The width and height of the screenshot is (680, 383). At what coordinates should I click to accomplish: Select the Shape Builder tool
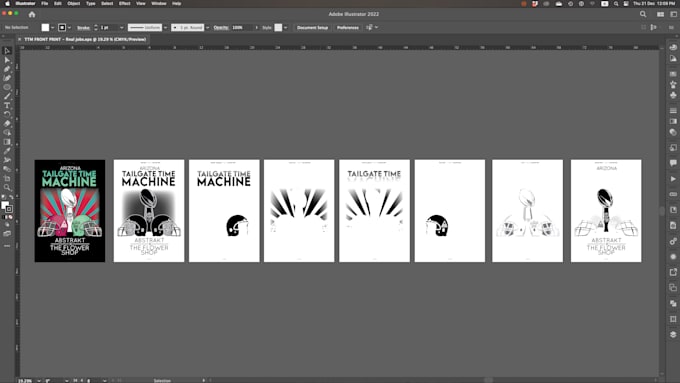tap(7, 133)
